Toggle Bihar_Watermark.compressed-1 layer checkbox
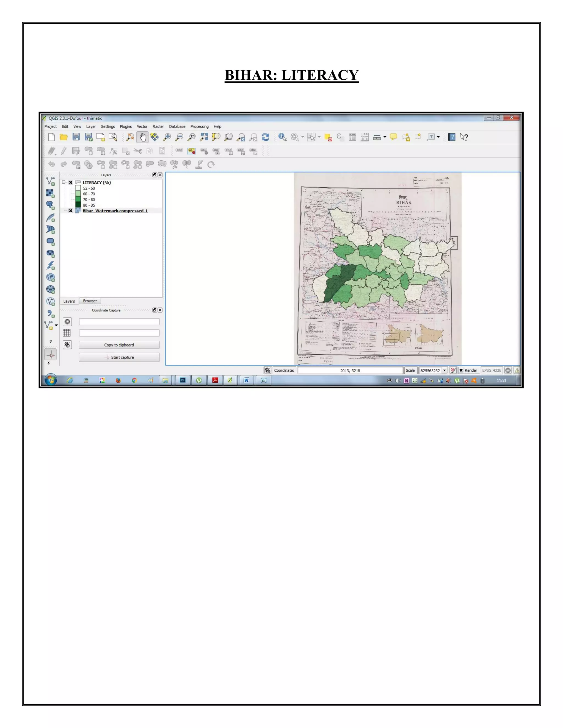This screenshot has width=563, height=728. pyautogui.click(x=71, y=211)
